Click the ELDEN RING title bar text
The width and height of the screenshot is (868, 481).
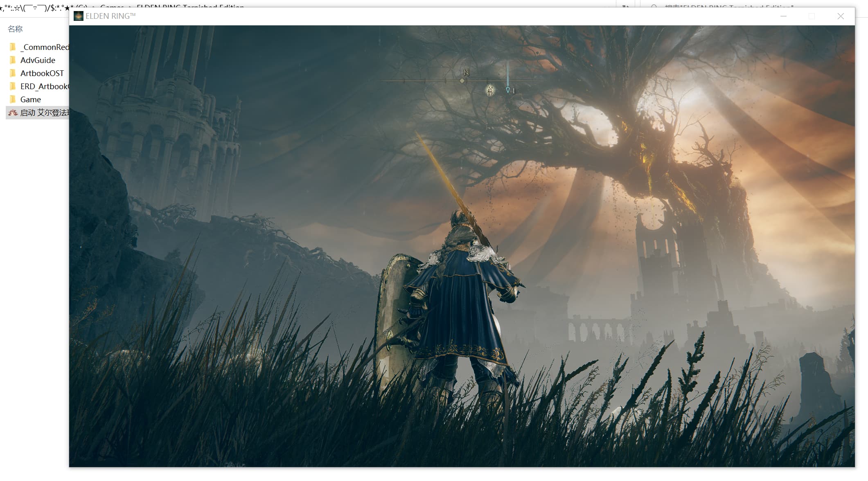tap(110, 16)
